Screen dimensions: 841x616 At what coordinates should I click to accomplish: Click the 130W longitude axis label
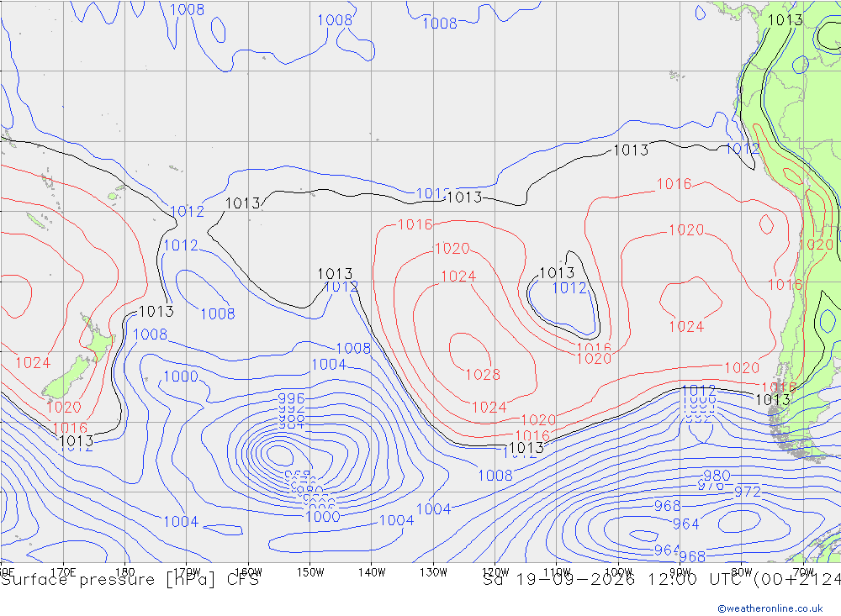point(433,572)
